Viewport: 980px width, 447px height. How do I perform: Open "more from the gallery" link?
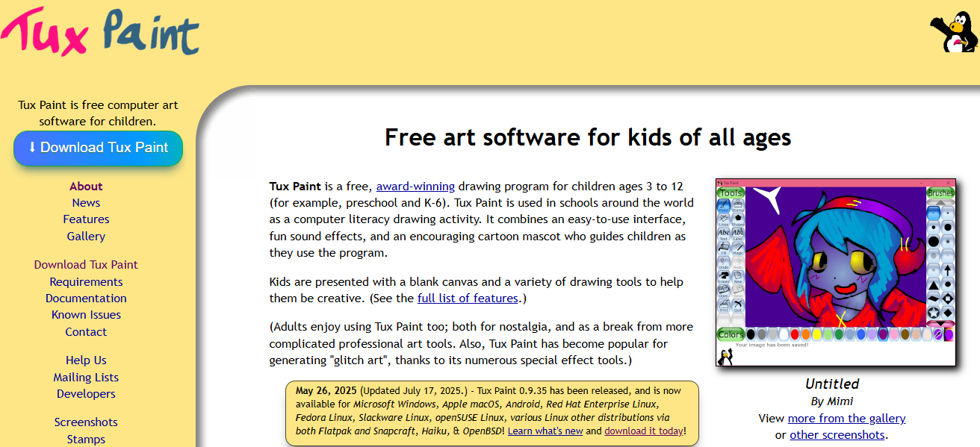pyautogui.click(x=846, y=419)
